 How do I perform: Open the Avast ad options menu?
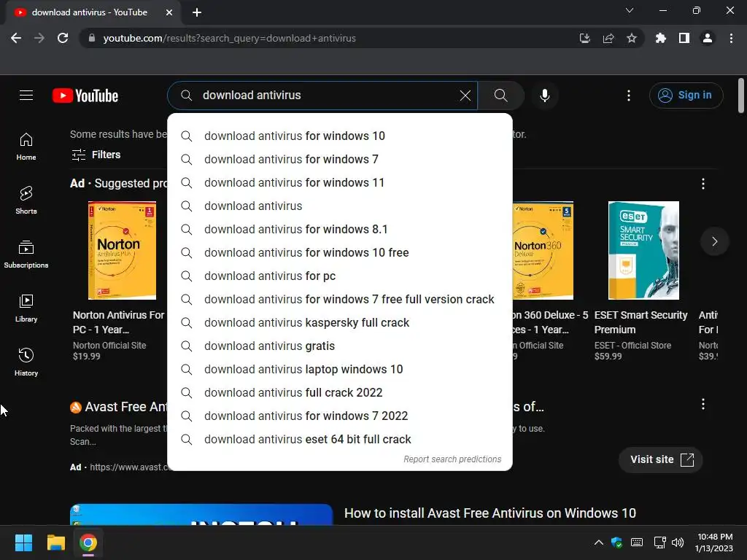coord(703,404)
